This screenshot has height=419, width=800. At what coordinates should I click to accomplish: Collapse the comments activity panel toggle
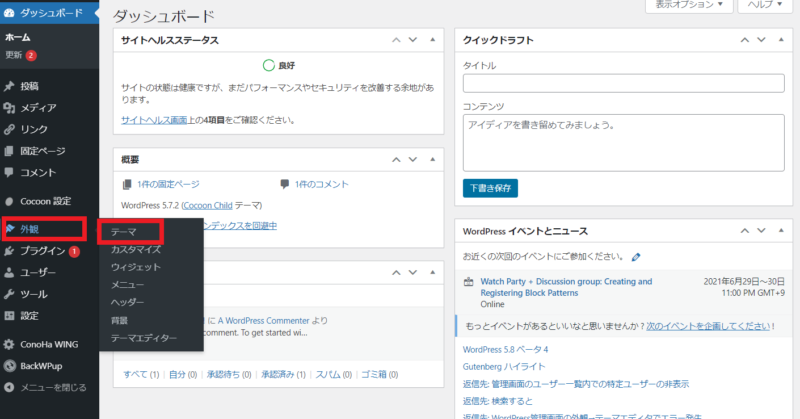tap(433, 273)
